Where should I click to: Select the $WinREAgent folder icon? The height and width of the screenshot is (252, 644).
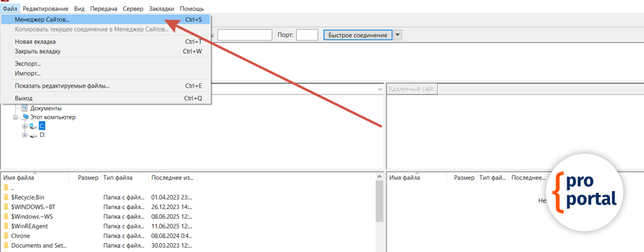click(6, 226)
